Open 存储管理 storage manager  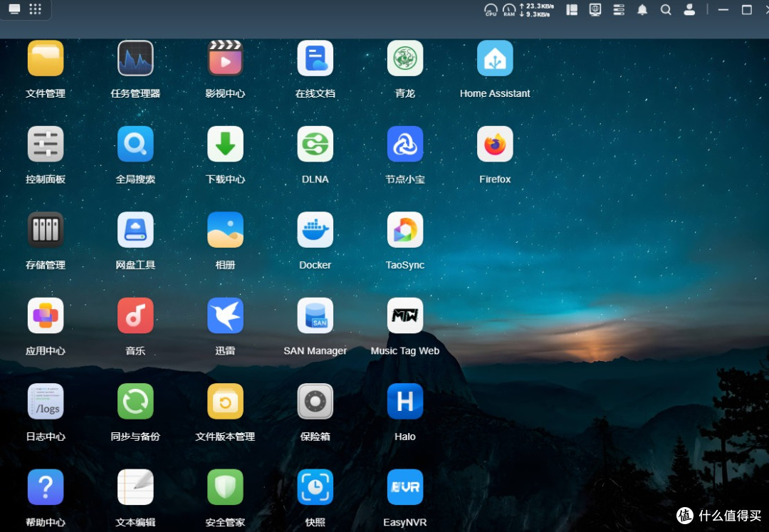coord(46,230)
